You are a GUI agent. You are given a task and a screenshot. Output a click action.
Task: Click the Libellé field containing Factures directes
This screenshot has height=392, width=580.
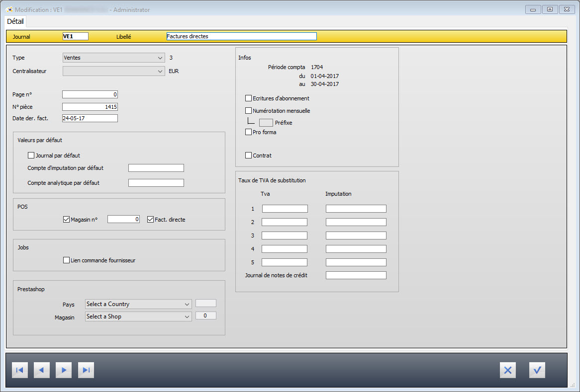point(241,36)
